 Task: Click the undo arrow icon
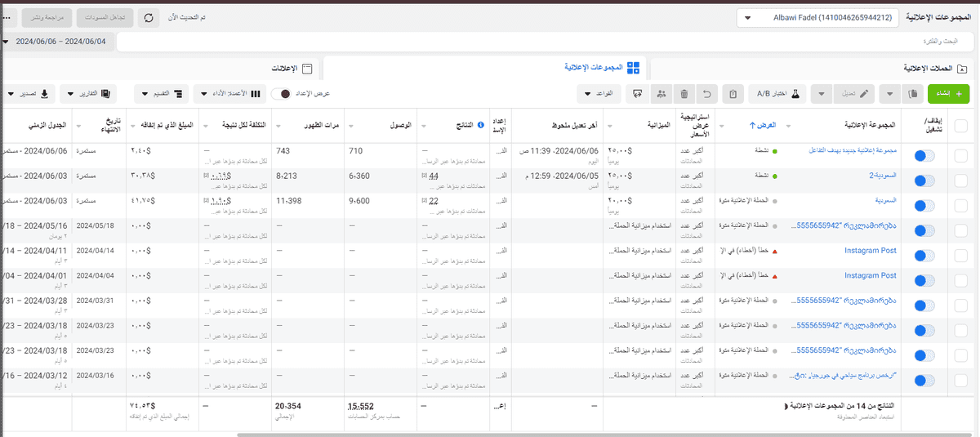coord(709,94)
